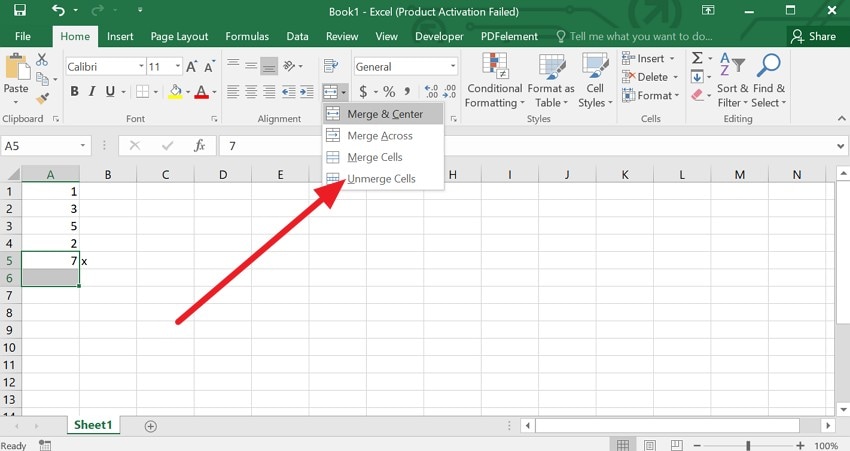This screenshot has width=850, height=451.
Task: Expand the Borders dropdown arrow
Action: pyautogui.click(x=156, y=92)
